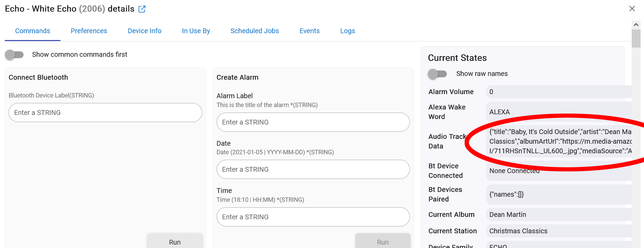Go to the In Use By tab
The image size is (644, 248).
[x=196, y=31]
